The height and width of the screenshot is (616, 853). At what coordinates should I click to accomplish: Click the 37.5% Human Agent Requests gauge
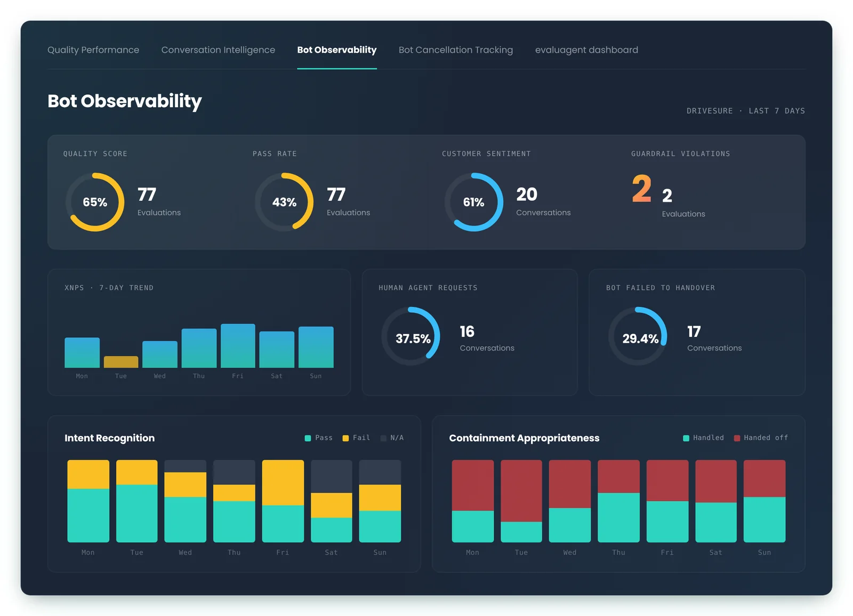click(x=411, y=336)
